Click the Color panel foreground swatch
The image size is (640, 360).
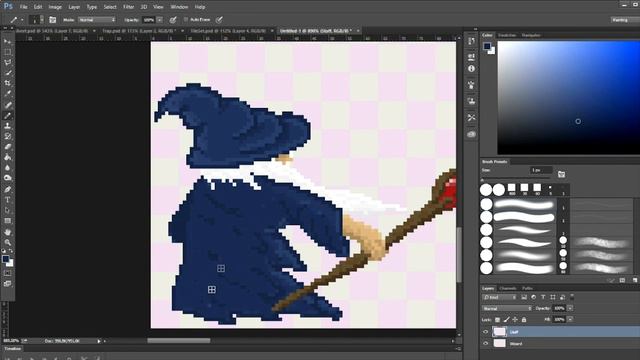487,46
